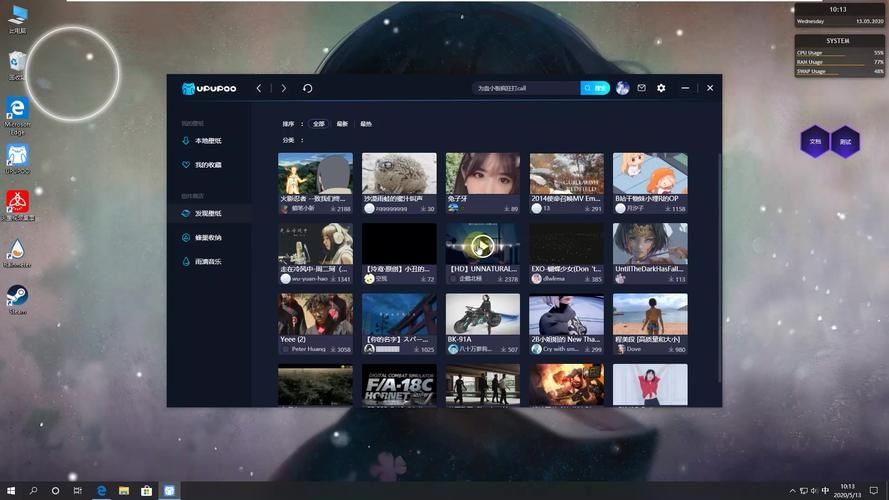Open the notification center icon
This screenshot has height=500, width=889.
coord(874,490)
